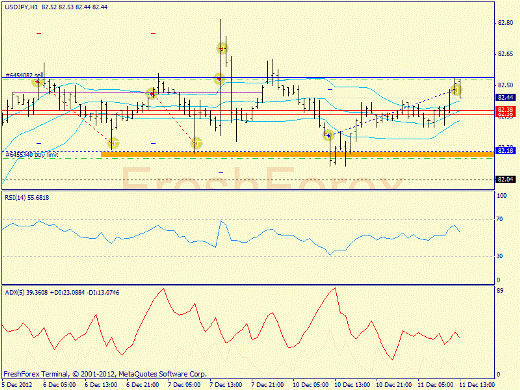This screenshot has height=390, width=520.
Task: Select the #6454082 sell order label
Action: tap(24, 75)
